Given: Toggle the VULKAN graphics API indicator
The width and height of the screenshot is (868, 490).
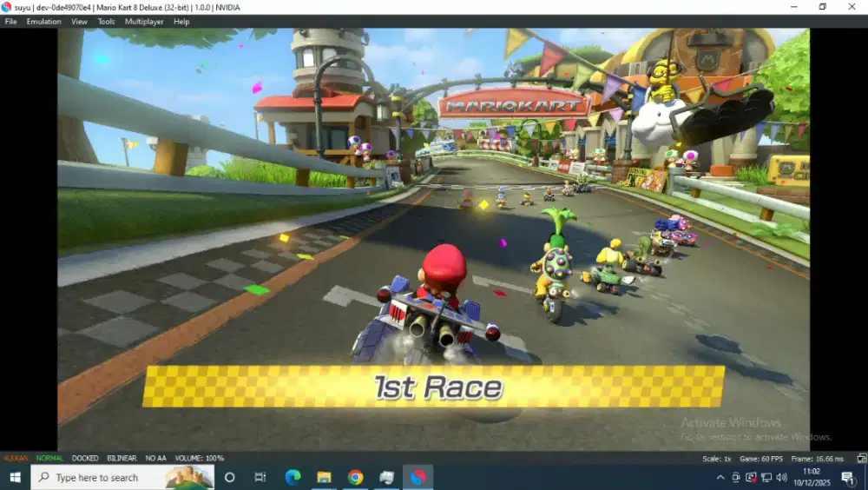Looking at the screenshot, I should pos(15,458).
